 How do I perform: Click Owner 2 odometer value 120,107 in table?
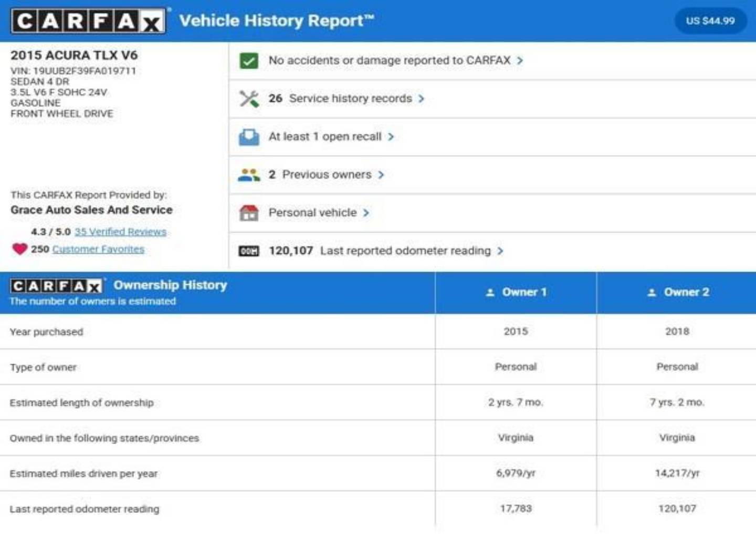click(677, 509)
